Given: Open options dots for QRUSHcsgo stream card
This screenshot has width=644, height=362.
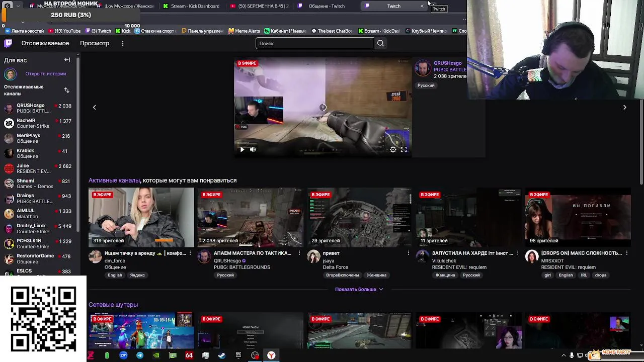Looking at the screenshot, I should (x=299, y=253).
